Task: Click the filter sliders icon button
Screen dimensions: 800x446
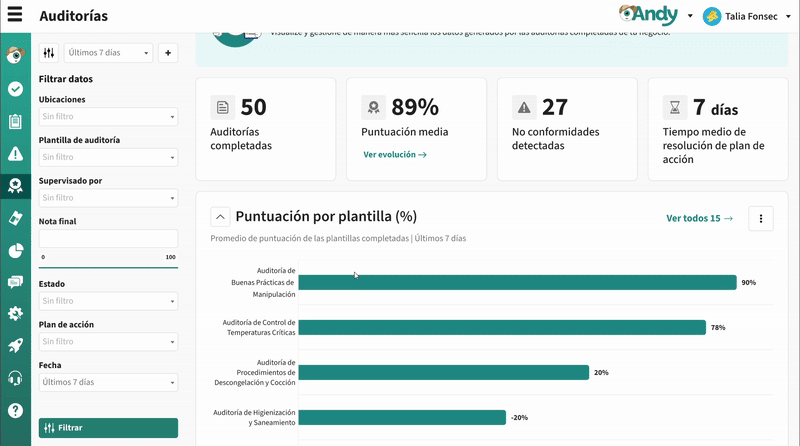Action: [49, 53]
